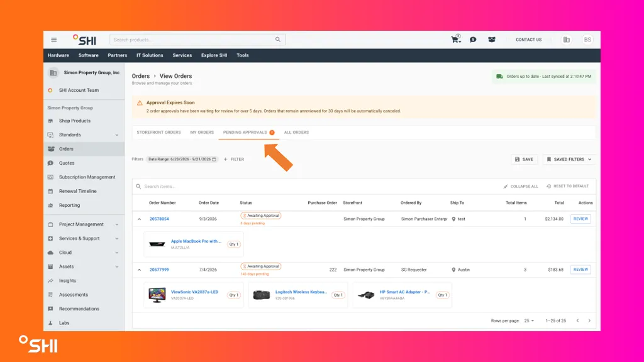Open the orders box icon in header
This screenshot has height=362, width=644.
pos(492,40)
